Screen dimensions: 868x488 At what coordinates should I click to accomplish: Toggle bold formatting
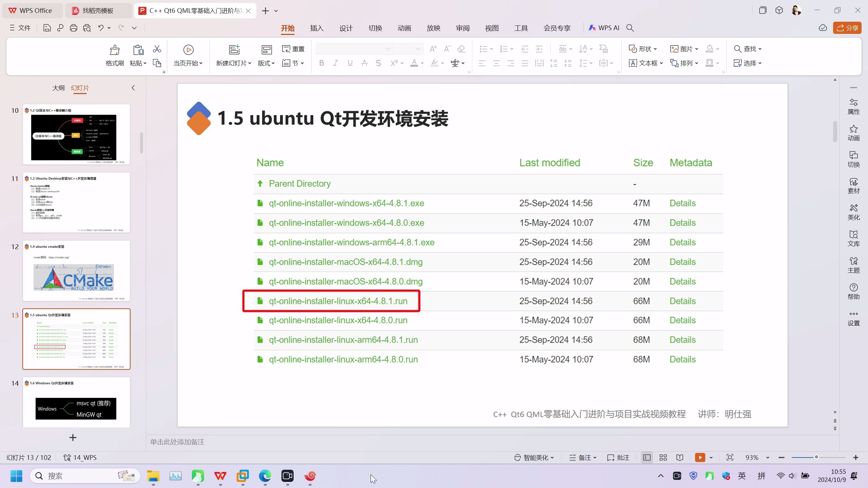tap(321, 63)
